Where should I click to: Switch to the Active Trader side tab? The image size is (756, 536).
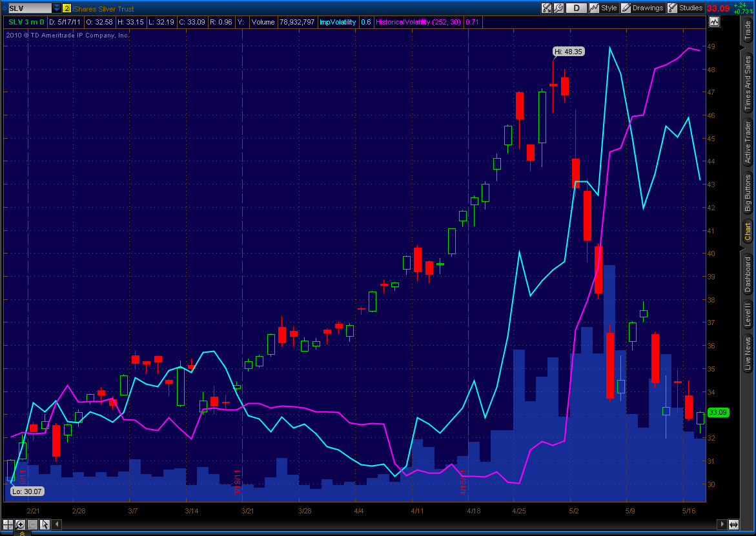(748, 143)
